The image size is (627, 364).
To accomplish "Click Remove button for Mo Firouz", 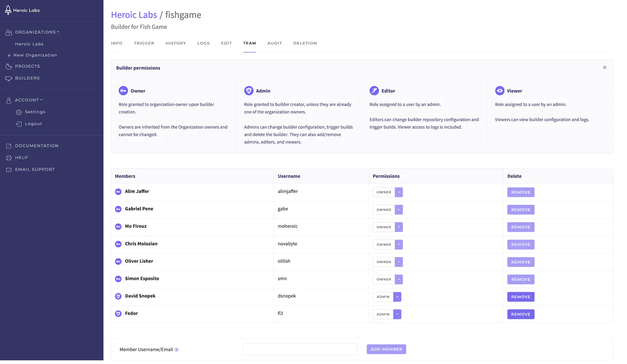I will pos(521,227).
